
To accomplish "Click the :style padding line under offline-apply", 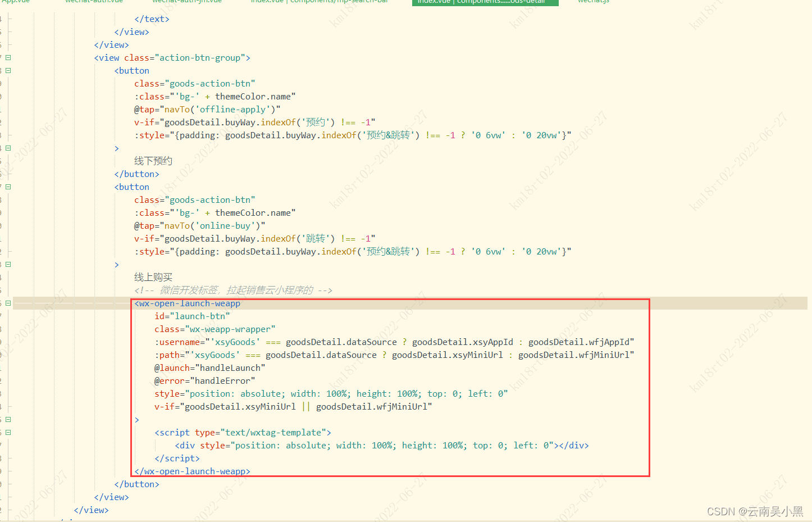I will [x=353, y=135].
